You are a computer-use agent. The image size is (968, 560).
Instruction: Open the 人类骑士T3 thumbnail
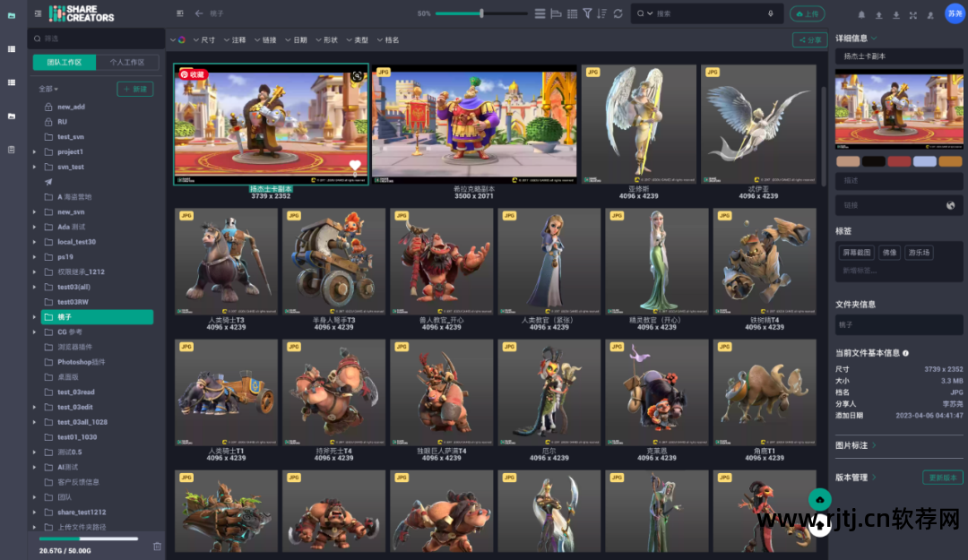click(x=226, y=262)
